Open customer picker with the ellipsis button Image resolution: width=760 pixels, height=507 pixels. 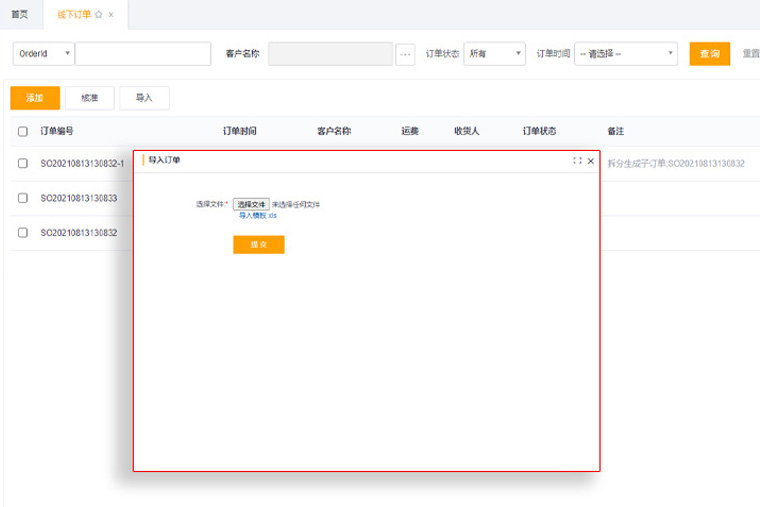[x=405, y=54]
